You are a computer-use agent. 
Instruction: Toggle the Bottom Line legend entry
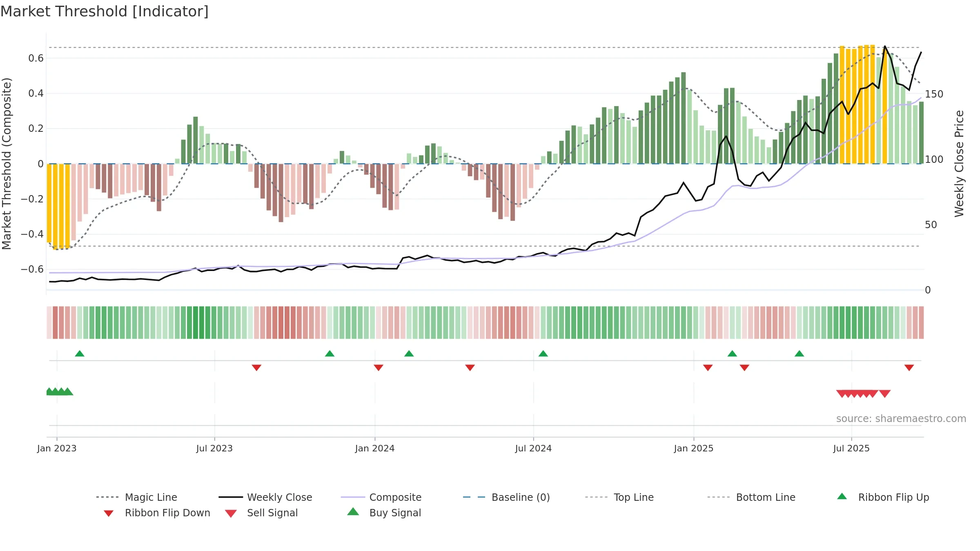click(751, 497)
